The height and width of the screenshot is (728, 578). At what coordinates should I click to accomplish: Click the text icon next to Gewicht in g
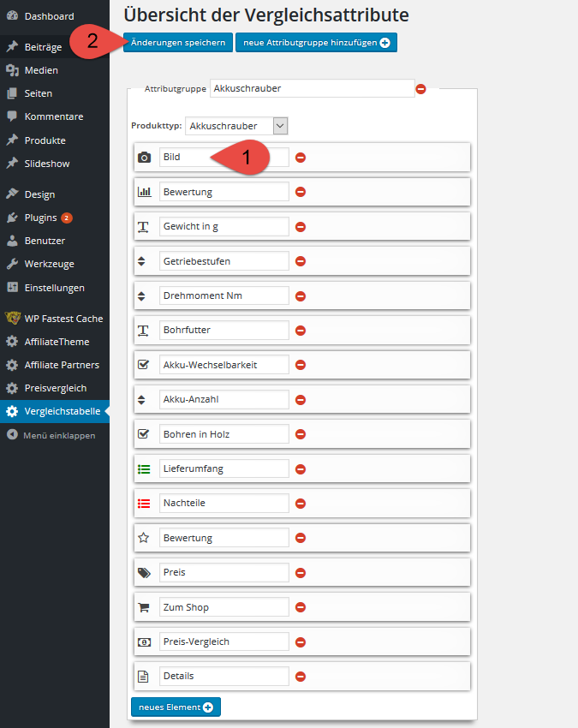(144, 227)
